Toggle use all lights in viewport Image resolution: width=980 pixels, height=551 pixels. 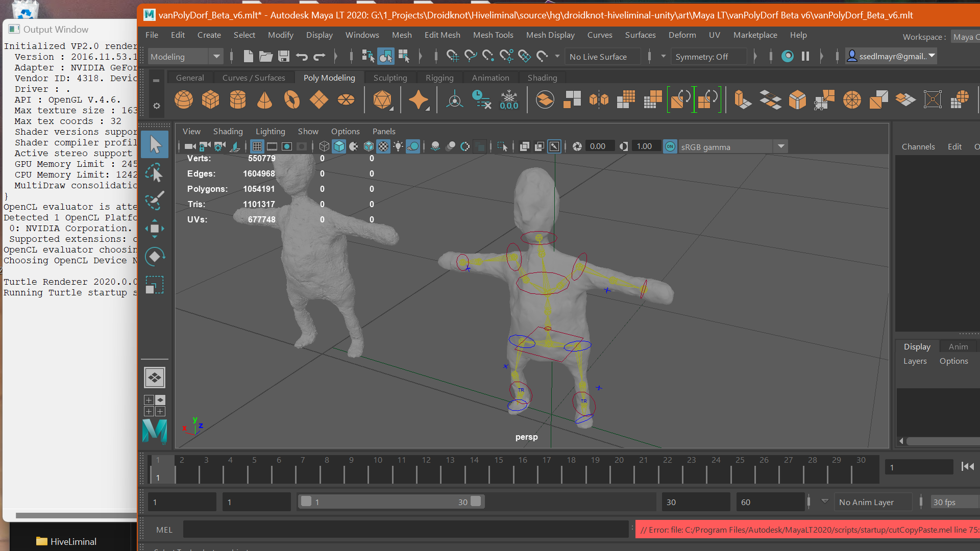point(398,147)
